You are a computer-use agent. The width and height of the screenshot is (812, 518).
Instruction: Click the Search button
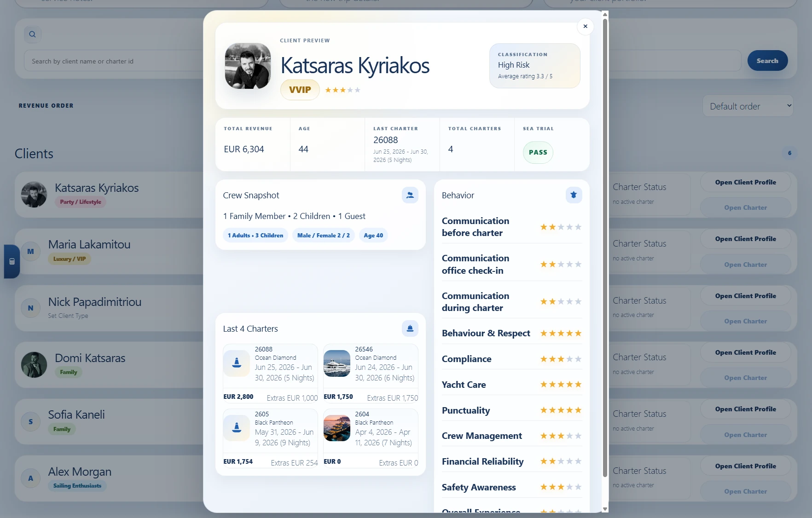(767, 61)
